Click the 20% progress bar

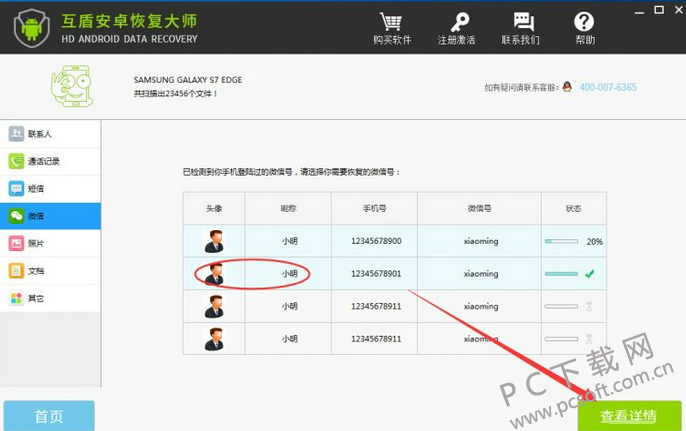tap(561, 241)
